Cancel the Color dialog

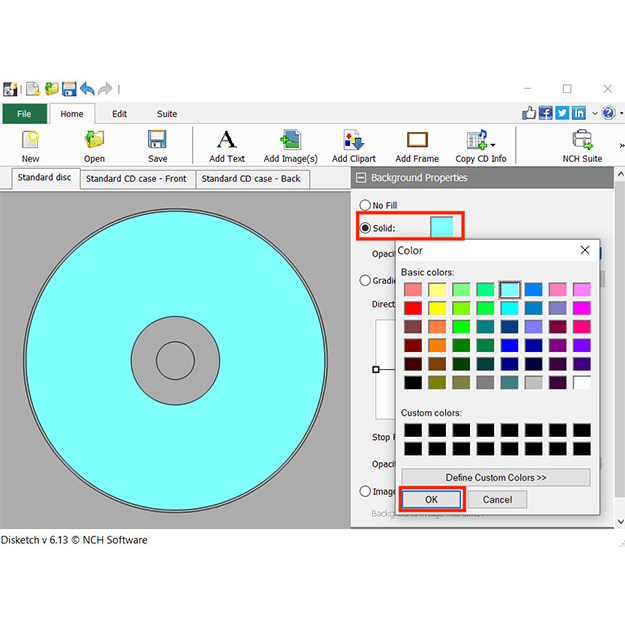coord(497,499)
